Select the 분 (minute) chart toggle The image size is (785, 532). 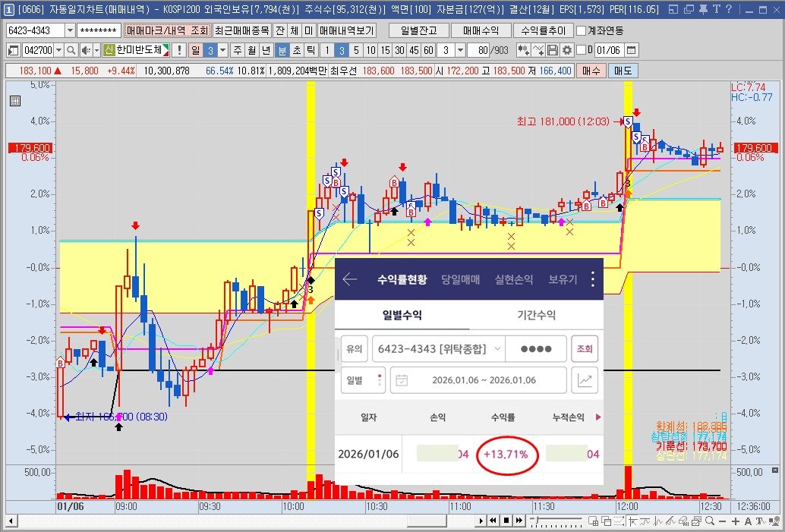(x=282, y=50)
